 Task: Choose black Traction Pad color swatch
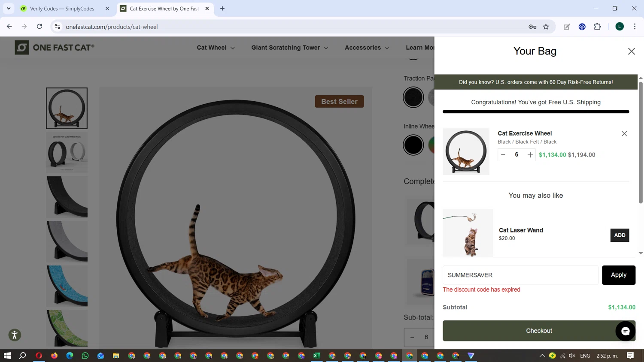click(x=413, y=97)
